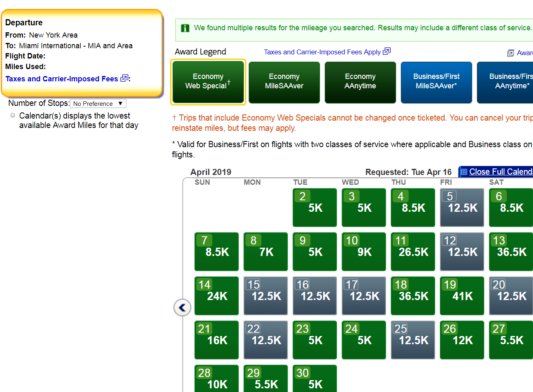The width and height of the screenshot is (533, 392).
Task: Select April 29 with 5.5K miles
Action: click(266, 379)
